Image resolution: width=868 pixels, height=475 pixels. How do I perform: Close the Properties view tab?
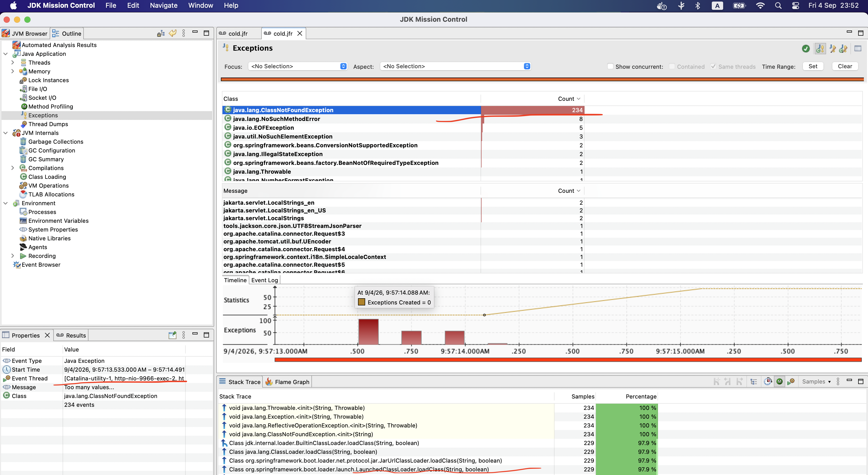pos(47,335)
